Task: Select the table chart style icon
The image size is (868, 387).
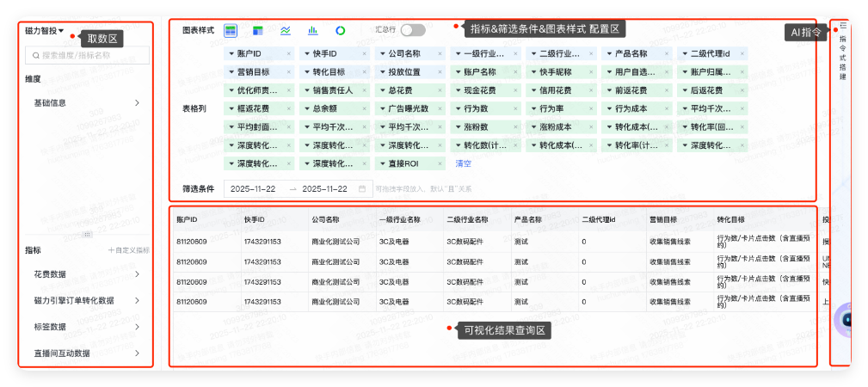Action: (231, 30)
